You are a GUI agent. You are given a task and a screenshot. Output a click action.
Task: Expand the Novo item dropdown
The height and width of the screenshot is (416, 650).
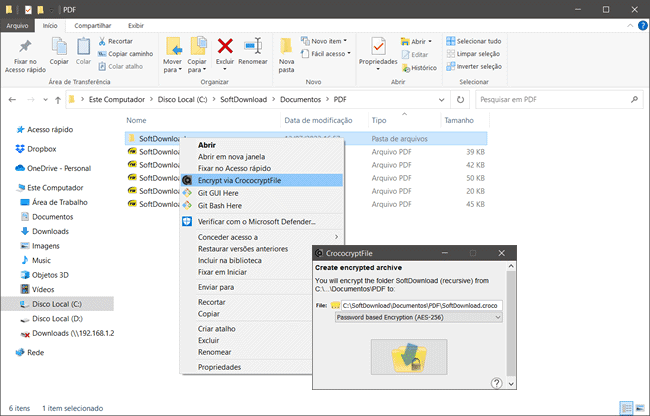[x=329, y=41]
